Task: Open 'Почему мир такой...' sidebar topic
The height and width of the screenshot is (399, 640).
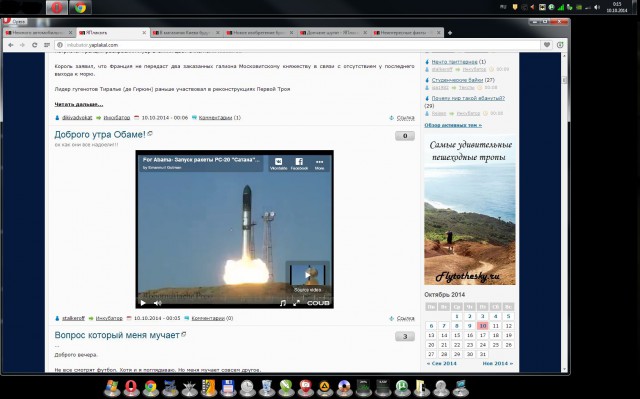Action: pyautogui.click(x=468, y=98)
